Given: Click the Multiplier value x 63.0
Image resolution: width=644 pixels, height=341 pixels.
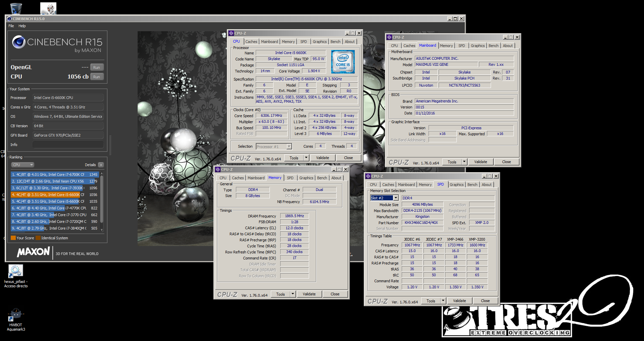Looking at the screenshot, I should (x=271, y=121).
